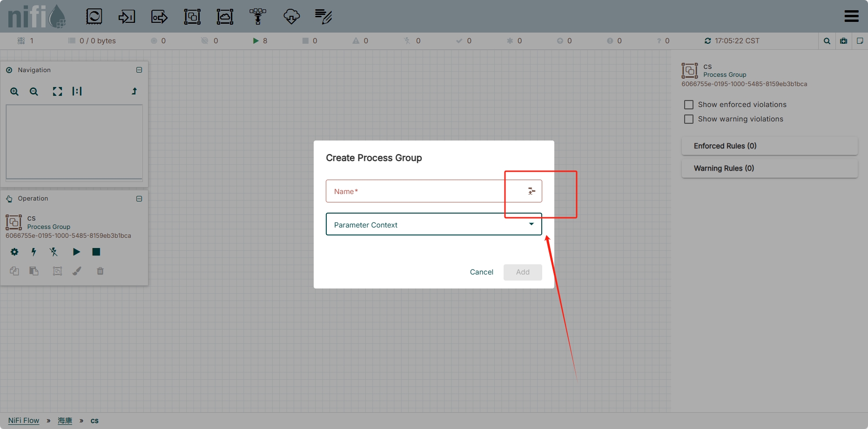Select the Label tool icon

coord(323,17)
